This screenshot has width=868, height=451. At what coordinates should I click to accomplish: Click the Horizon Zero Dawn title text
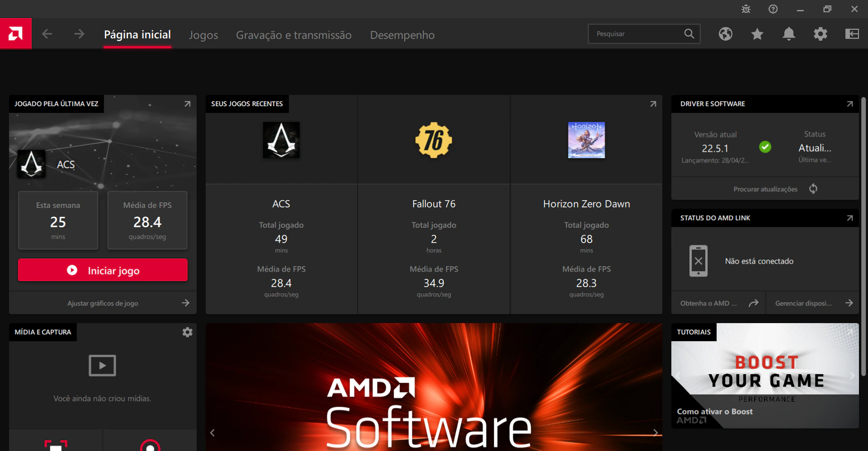tap(586, 204)
